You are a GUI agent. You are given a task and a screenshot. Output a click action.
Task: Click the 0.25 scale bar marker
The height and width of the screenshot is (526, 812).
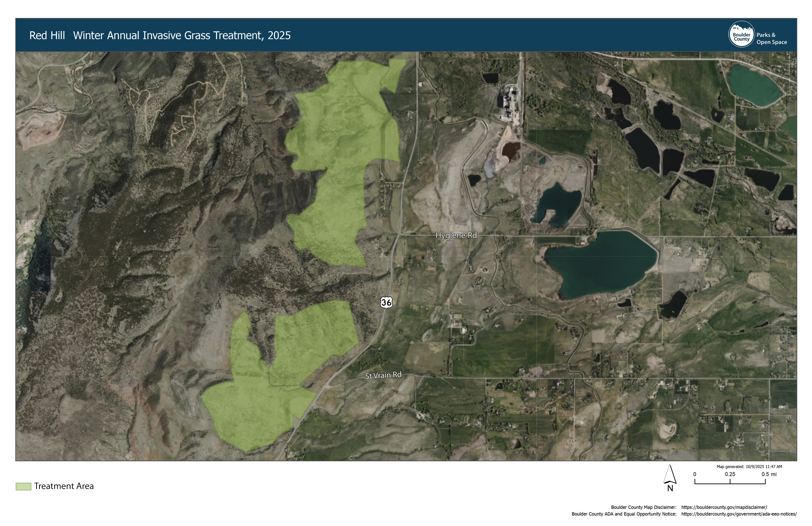(730, 474)
